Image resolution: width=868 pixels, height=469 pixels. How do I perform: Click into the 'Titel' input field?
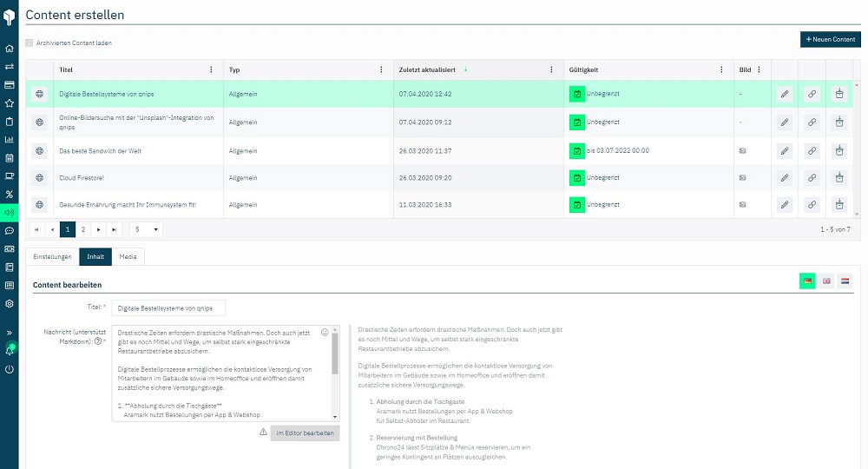point(168,308)
